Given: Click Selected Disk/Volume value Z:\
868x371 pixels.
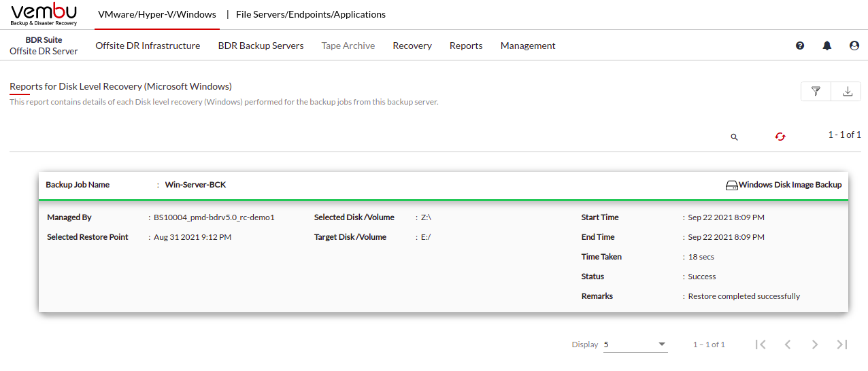Looking at the screenshot, I should pyautogui.click(x=427, y=217).
